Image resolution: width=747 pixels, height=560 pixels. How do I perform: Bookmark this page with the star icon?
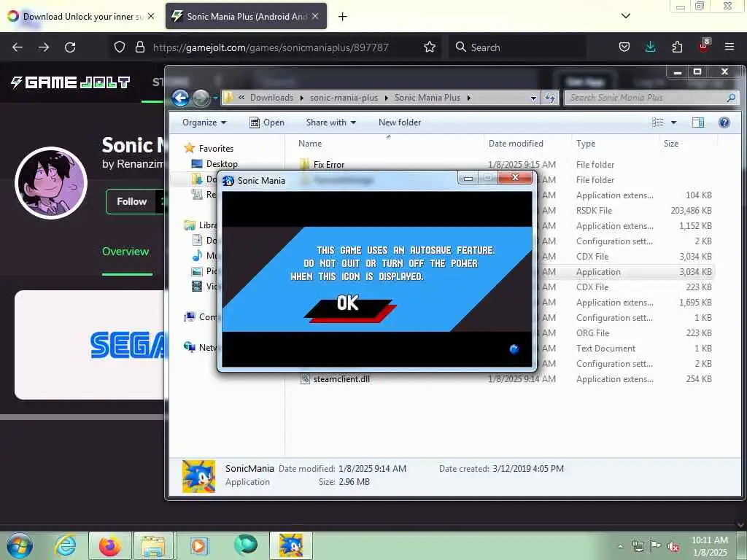point(429,47)
